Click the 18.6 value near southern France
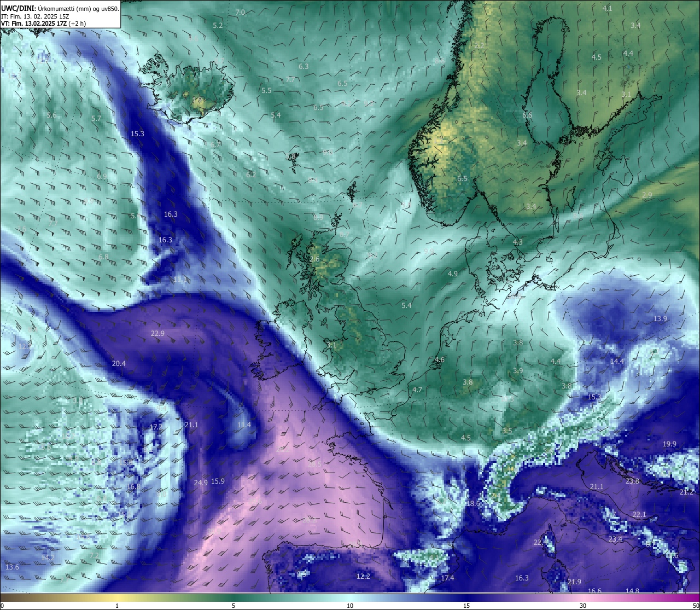Screen dimensions: 700x610 tap(473, 503)
